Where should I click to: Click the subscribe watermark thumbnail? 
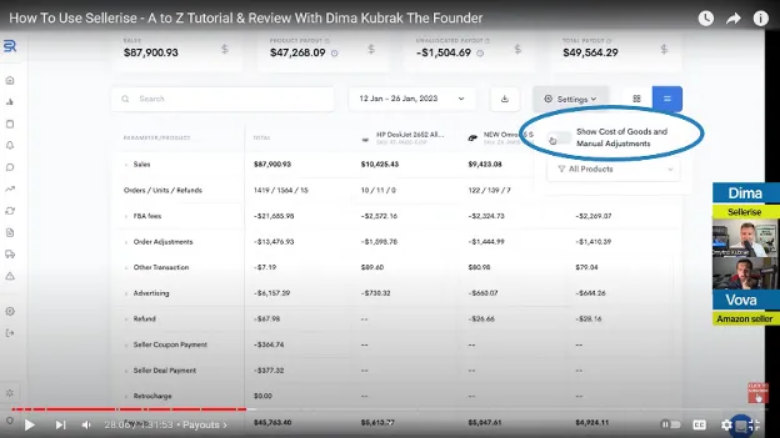click(758, 393)
